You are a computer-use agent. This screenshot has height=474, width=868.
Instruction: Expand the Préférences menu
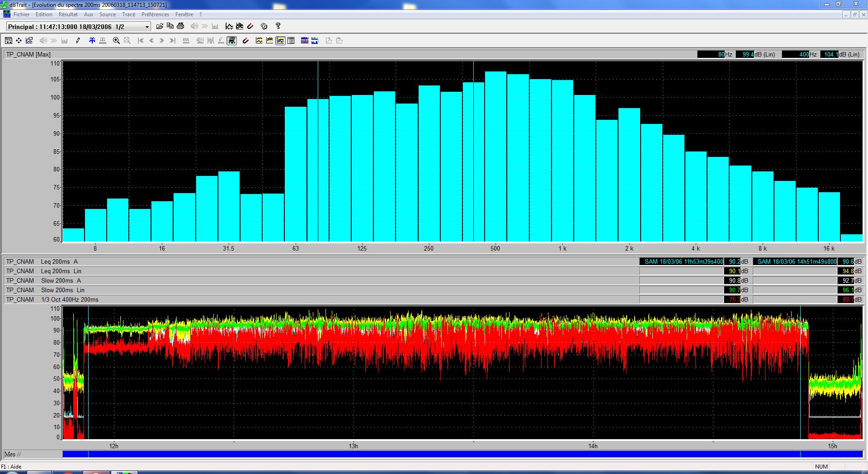[x=156, y=14]
